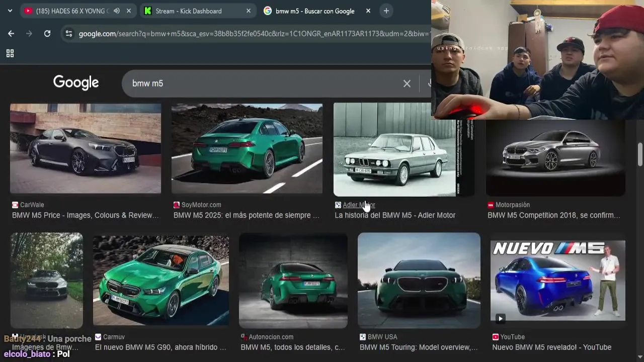Click the webcam overlay video feed

(537, 60)
